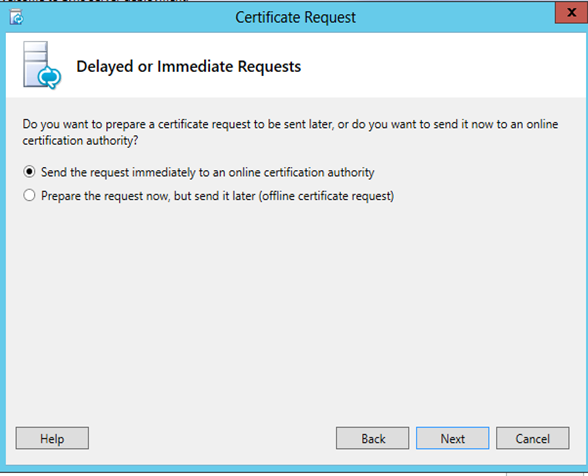The width and height of the screenshot is (588, 476).
Task: Click the '(offline certificate request)' text
Action: 326,196
